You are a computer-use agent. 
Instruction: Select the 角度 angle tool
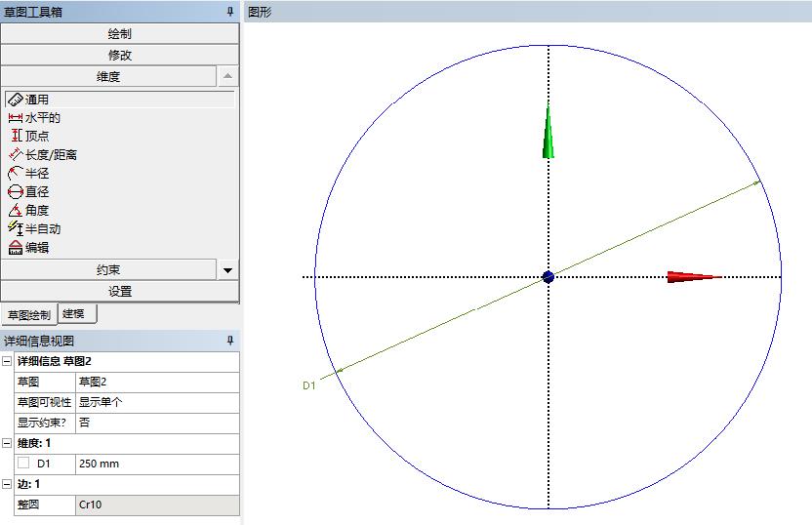pos(37,211)
